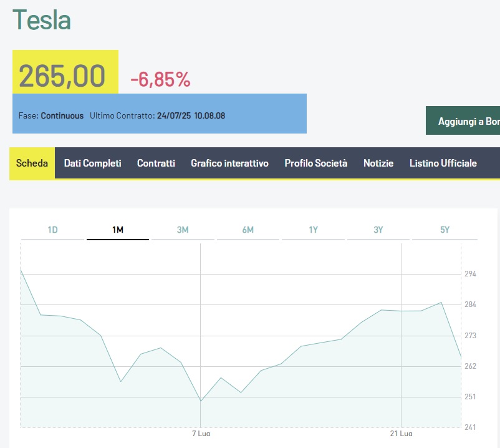Open Grafico interattivo

pyautogui.click(x=229, y=163)
